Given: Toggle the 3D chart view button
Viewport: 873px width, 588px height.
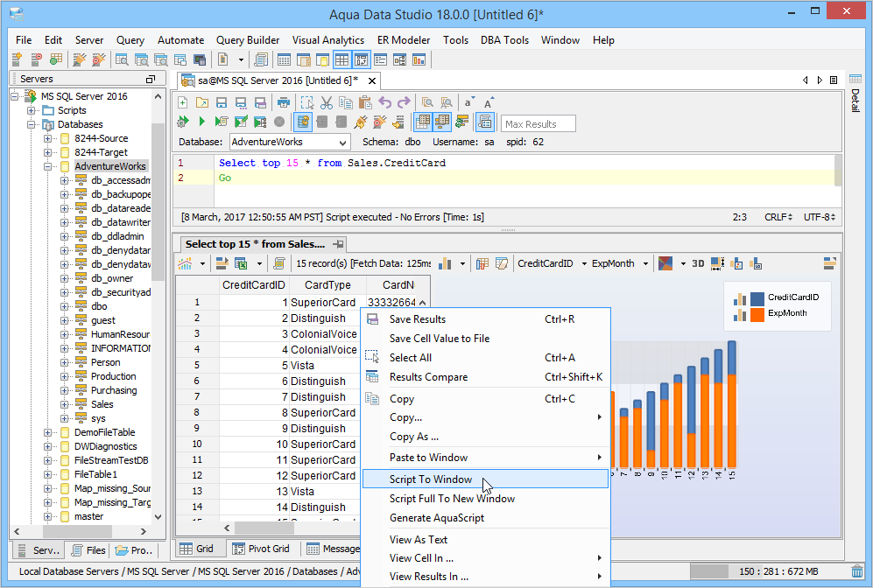Looking at the screenshot, I should [698, 263].
